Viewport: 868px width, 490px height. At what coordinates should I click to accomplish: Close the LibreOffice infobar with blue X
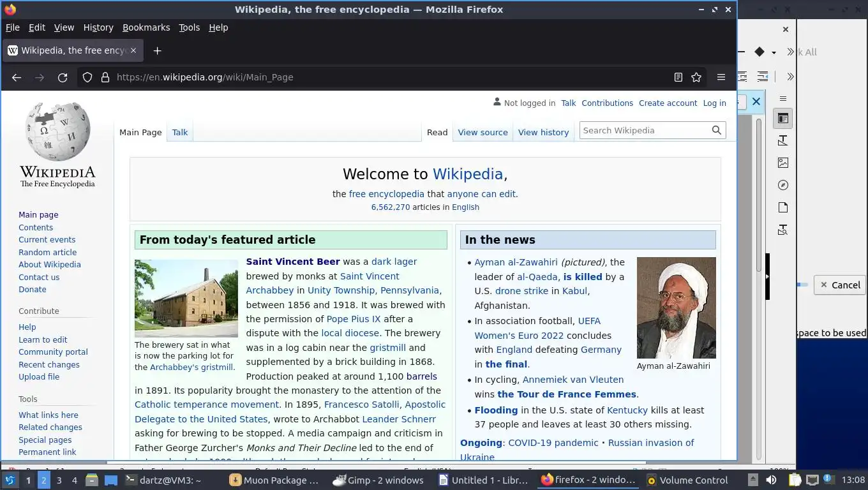[756, 101]
